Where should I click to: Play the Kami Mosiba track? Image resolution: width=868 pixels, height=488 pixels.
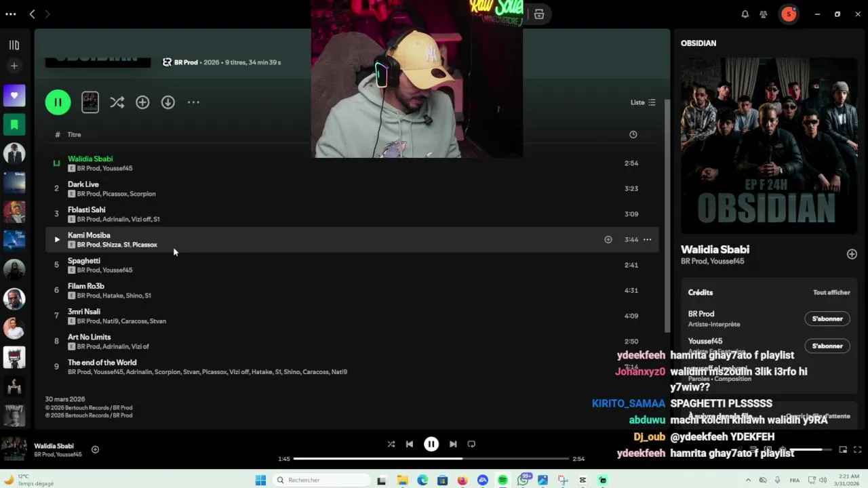tap(57, 239)
